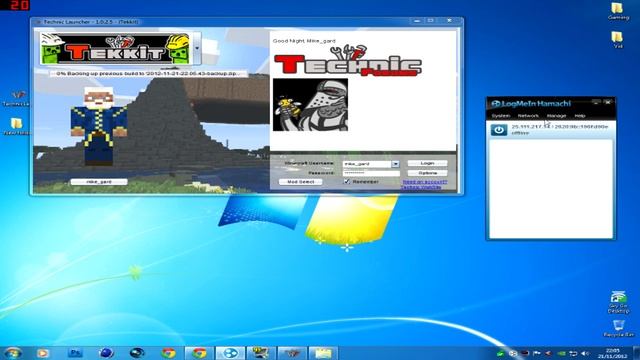Viewport: 640px width, 360px height.
Task: Select the New folder desktop icon
Action: pyautogui.click(x=16, y=127)
